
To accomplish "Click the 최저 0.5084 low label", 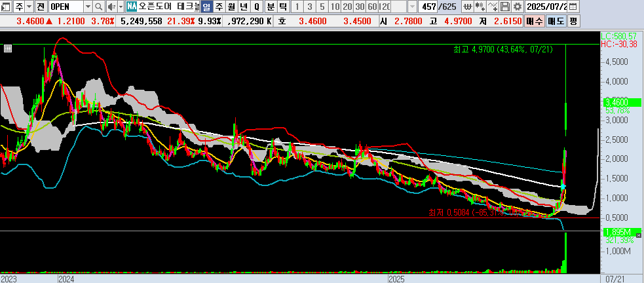I will pos(480,212).
